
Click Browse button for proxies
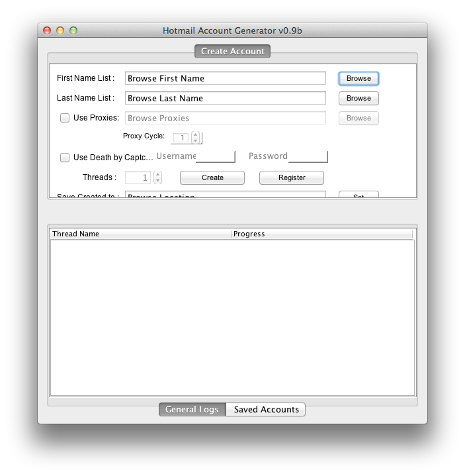click(x=359, y=118)
